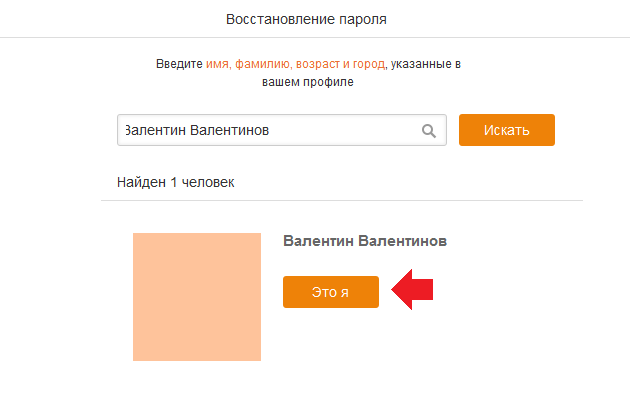Click the orange Искать button

(507, 130)
